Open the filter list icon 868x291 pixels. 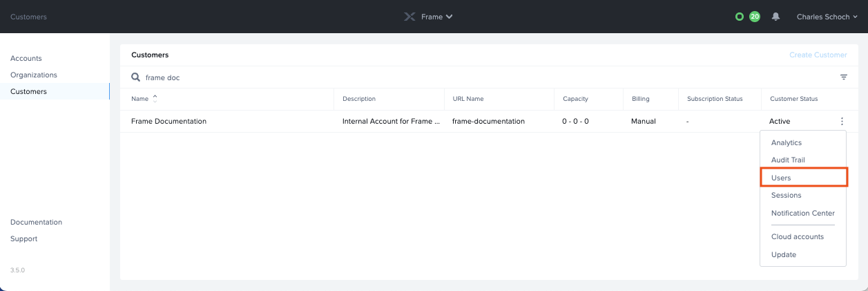click(844, 77)
